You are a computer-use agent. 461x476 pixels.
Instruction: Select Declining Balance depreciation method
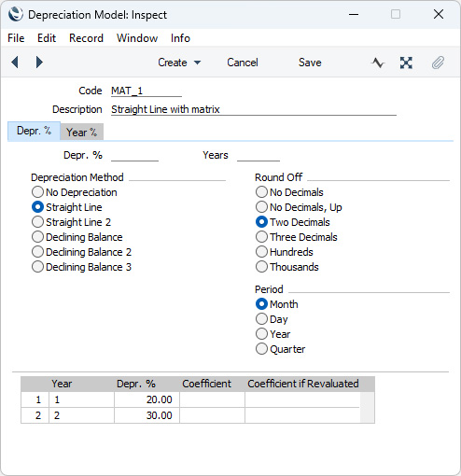77,237
